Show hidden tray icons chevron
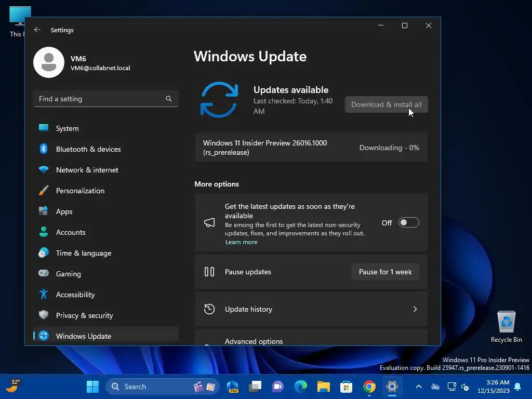 pos(419,387)
